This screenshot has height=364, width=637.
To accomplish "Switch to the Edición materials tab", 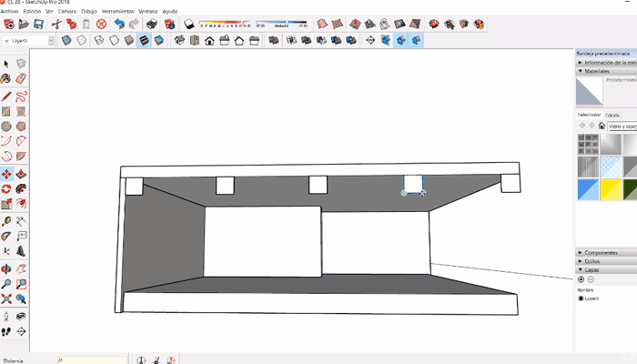I will (x=612, y=116).
